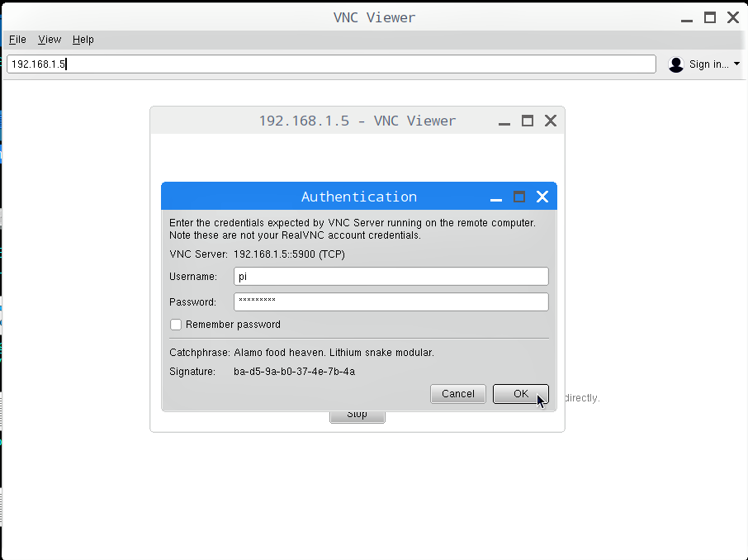The image size is (748, 560).
Task: Minimize the main VNC Viewer window
Action: (687, 20)
